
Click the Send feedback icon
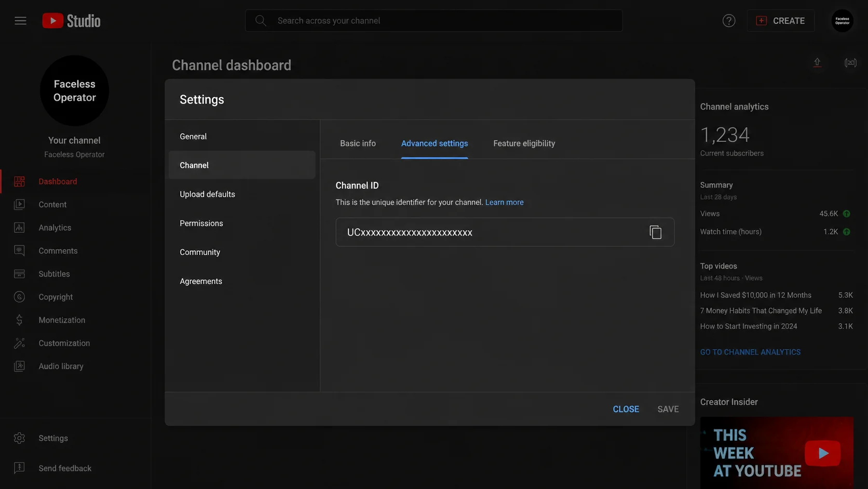(x=19, y=468)
